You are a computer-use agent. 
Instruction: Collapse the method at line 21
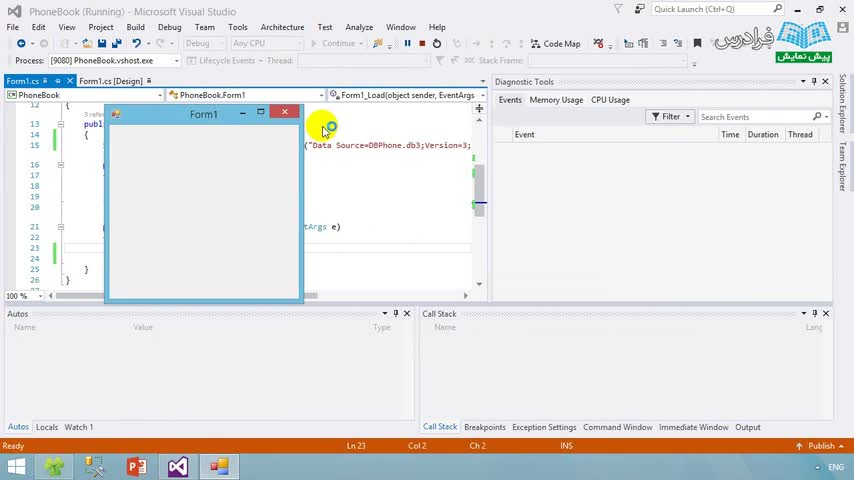(x=61, y=227)
